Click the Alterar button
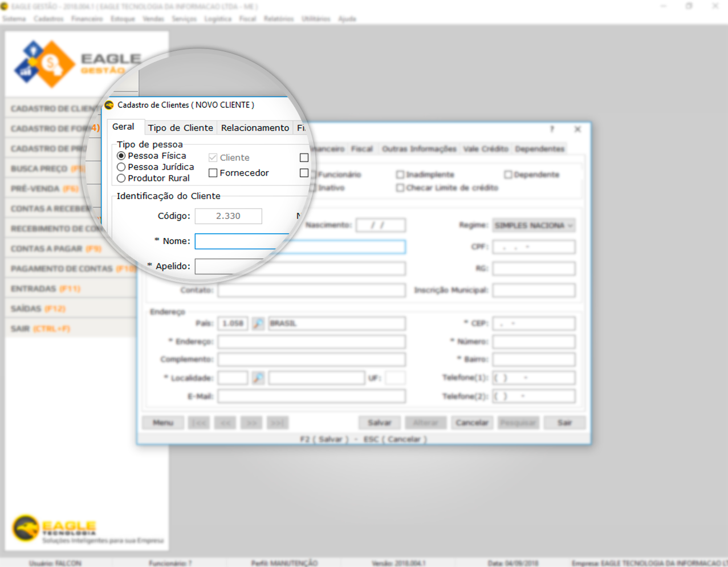728x567 pixels. 426,423
